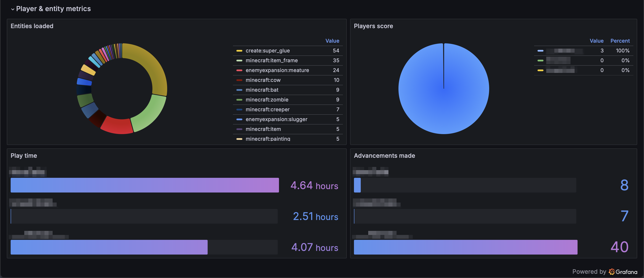This screenshot has width=644, height=278.
Task: Sort Players score legend by Percent
Action: click(620, 41)
